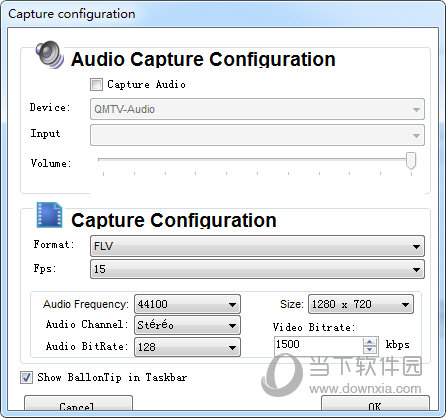This screenshot has width=446, height=418.
Task: Click the speaker icon beside Audio Capture Configuration
Action: click(50, 55)
